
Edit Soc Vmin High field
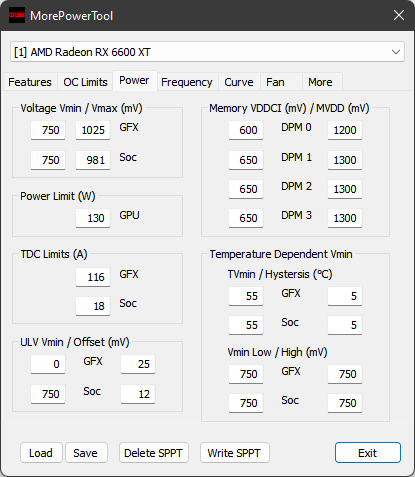(345, 403)
